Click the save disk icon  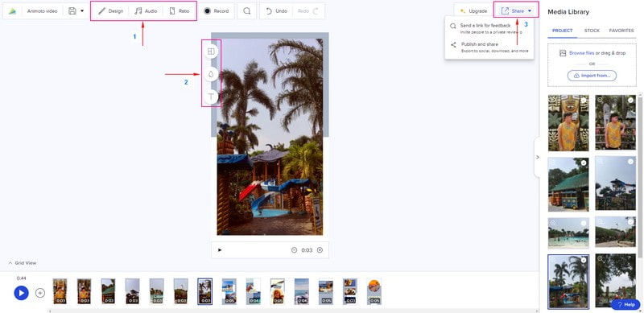(72, 11)
